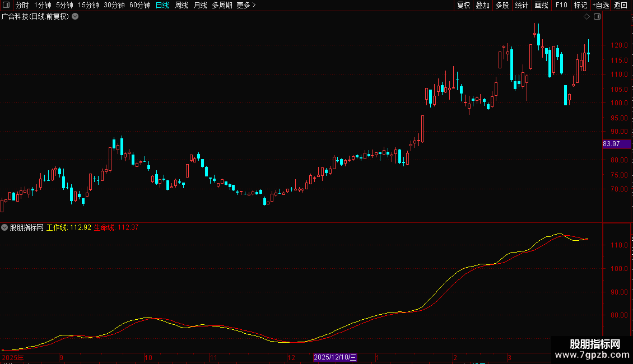The height and width of the screenshot is (364, 633).
Task: Open F10 company information
Action: click(x=561, y=5)
